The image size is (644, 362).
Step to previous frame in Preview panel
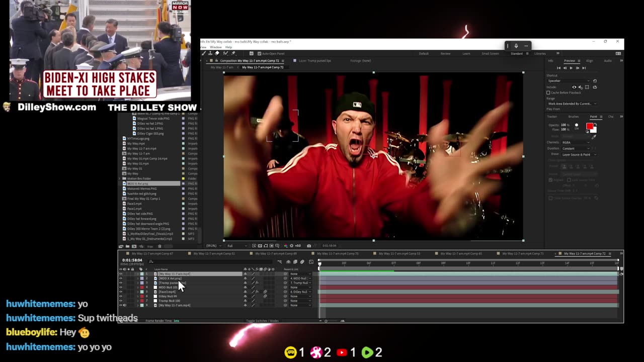[x=565, y=68]
